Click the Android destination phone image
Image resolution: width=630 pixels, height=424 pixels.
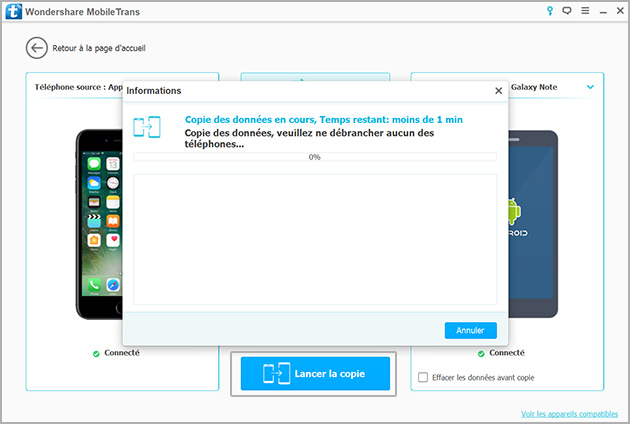(533, 224)
